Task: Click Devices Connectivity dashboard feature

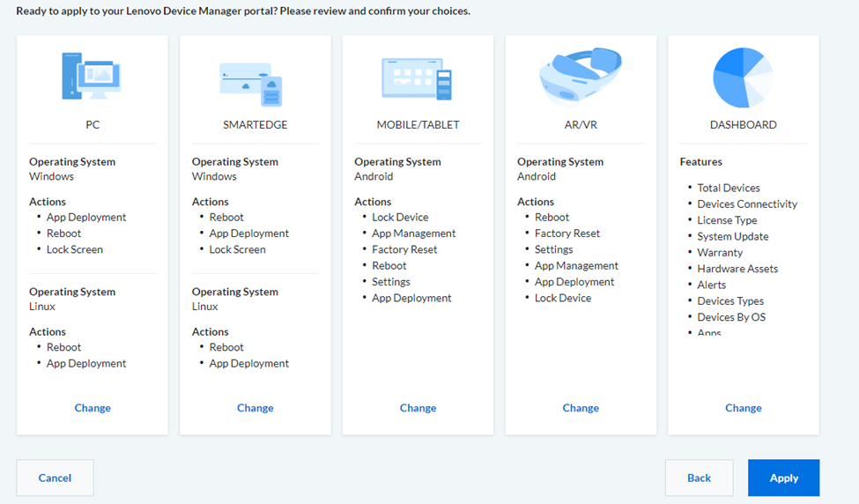Action: (x=747, y=204)
